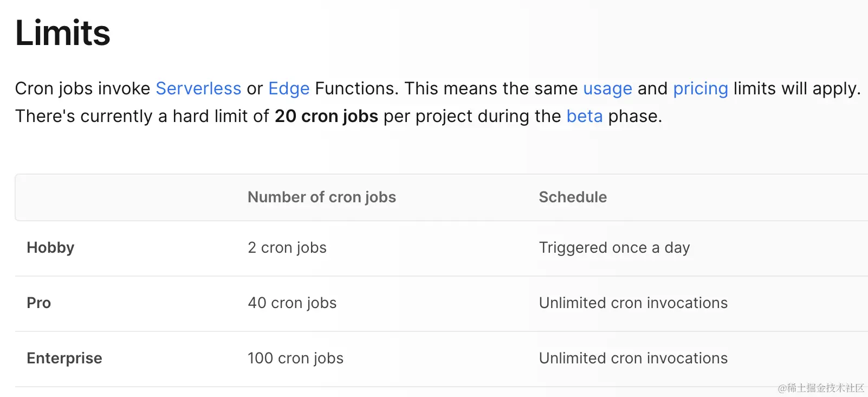This screenshot has height=397, width=868.
Task: Select the "40 cron jobs" cell
Action: tap(292, 303)
